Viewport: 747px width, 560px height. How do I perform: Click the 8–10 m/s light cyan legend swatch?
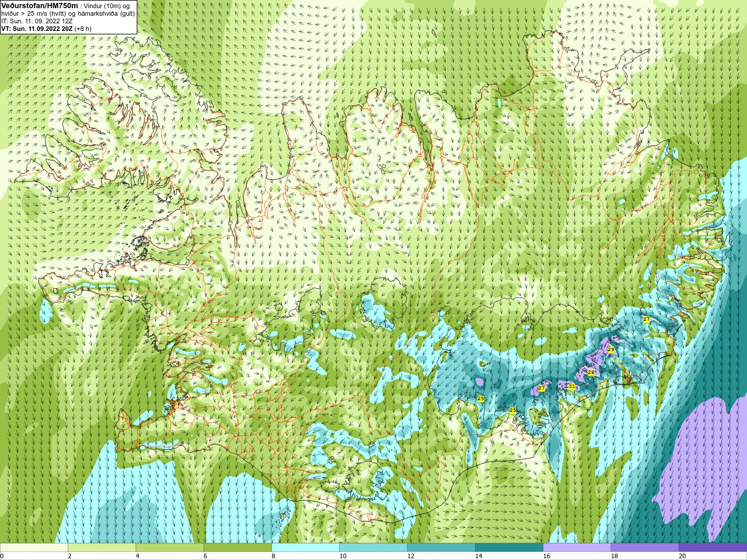pyautogui.click(x=305, y=548)
